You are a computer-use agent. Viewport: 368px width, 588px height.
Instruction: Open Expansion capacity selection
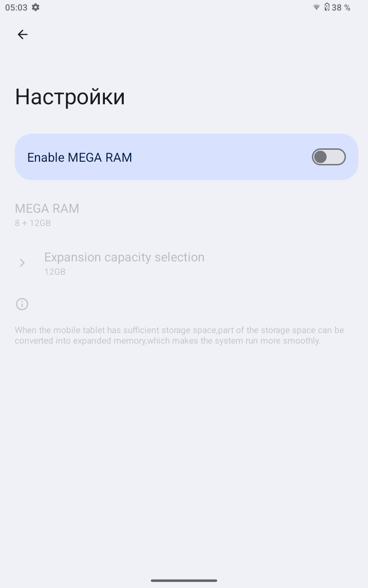point(124,257)
